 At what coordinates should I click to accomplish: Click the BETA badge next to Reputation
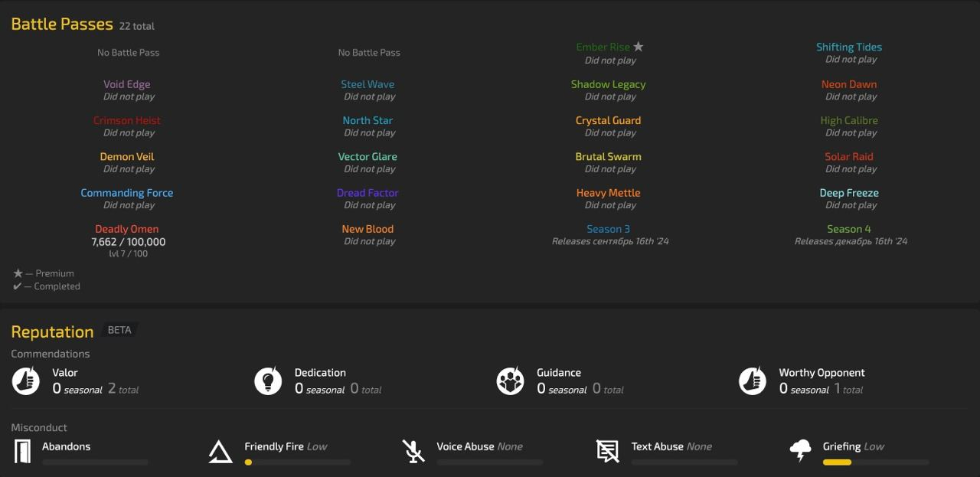(x=119, y=330)
